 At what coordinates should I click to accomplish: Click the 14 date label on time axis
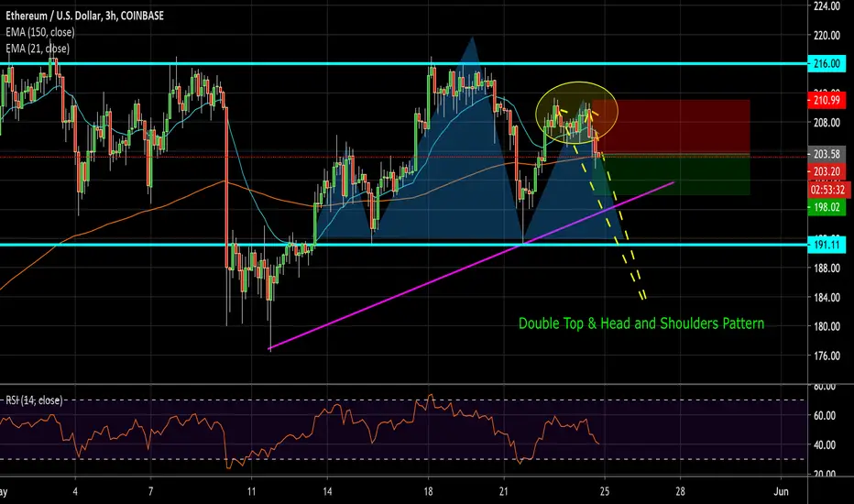pos(327,491)
